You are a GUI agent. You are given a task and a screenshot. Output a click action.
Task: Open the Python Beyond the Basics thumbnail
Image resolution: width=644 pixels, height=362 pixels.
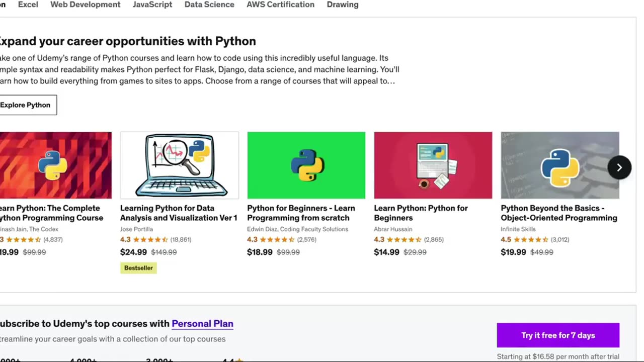click(560, 165)
